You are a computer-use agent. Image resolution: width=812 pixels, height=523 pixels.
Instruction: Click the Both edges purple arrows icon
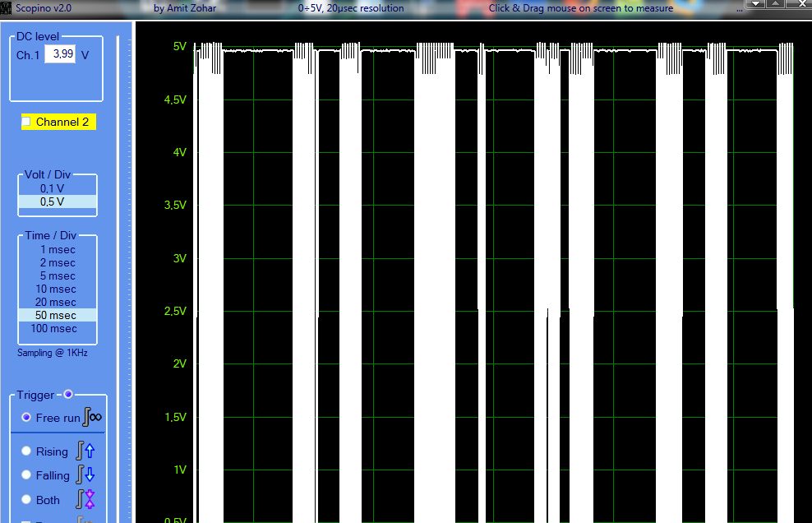(x=85, y=500)
